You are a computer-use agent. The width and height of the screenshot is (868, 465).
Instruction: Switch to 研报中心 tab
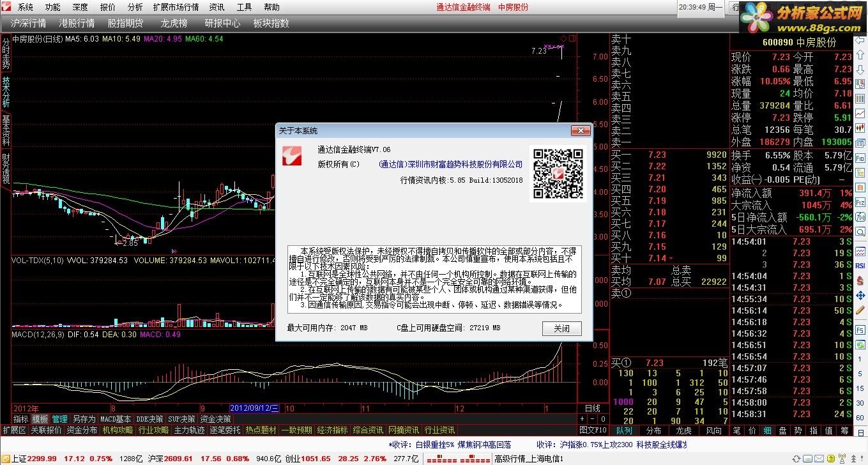point(222,23)
